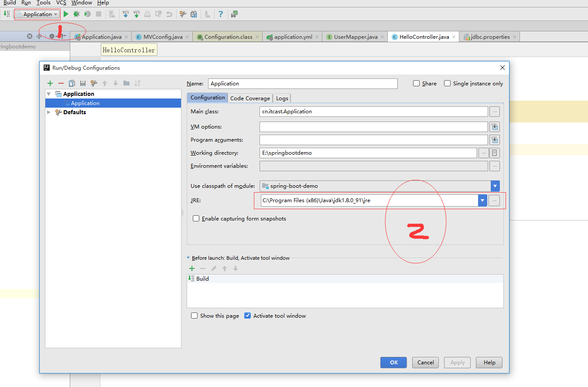Viewport: 588px width, 387px height.
Task: Check Single instance only
Action: [448, 83]
